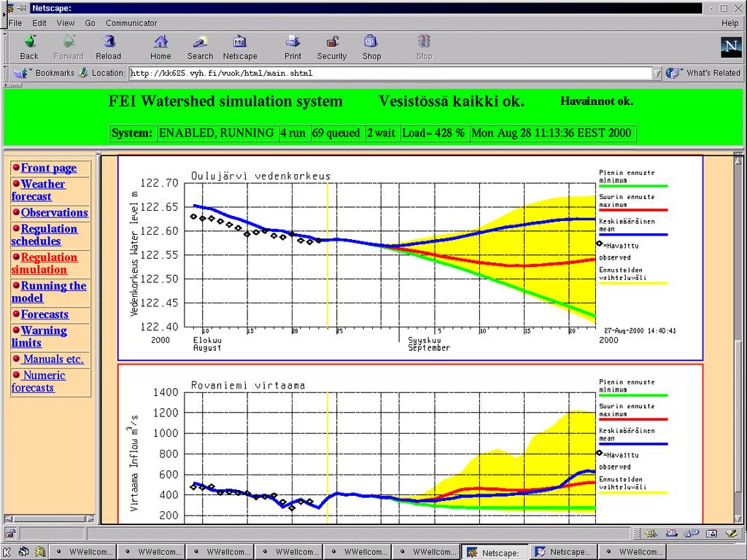Screen dimensions: 747x560
Task: Click the '4 run' status cell
Action: pos(293,133)
